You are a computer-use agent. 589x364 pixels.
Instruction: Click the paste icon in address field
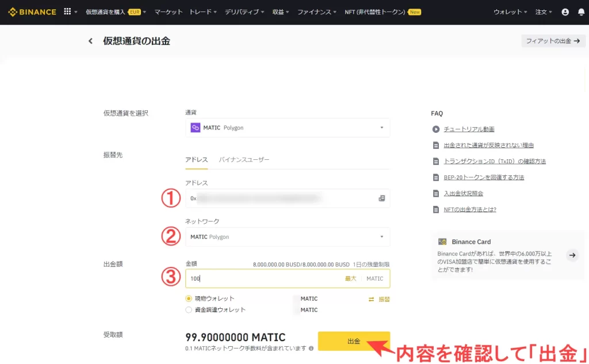pos(382,198)
